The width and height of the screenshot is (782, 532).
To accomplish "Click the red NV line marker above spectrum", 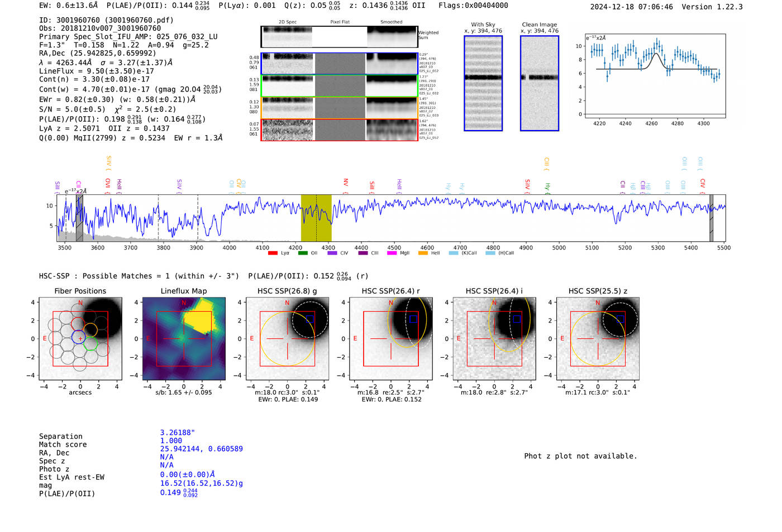I will click(x=346, y=186).
